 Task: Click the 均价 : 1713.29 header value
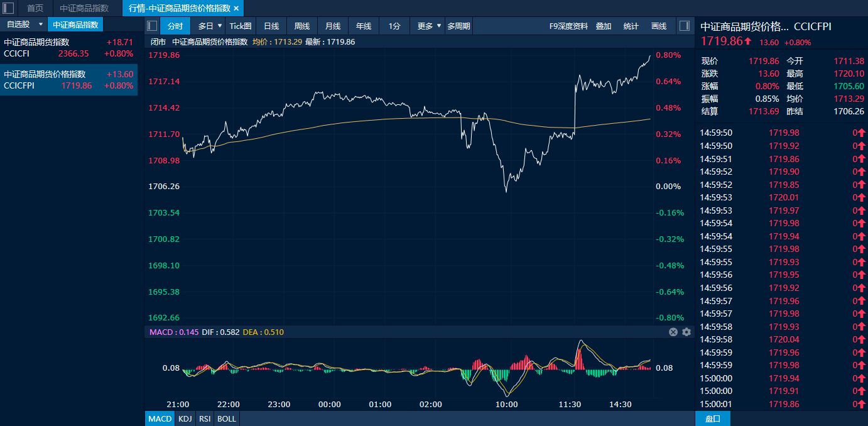[277, 42]
